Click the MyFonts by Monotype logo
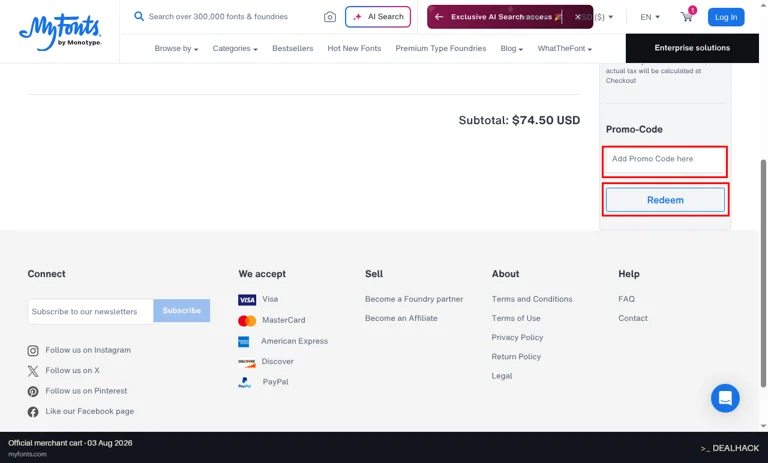The height and width of the screenshot is (463, 768). (x=60, y=32)
